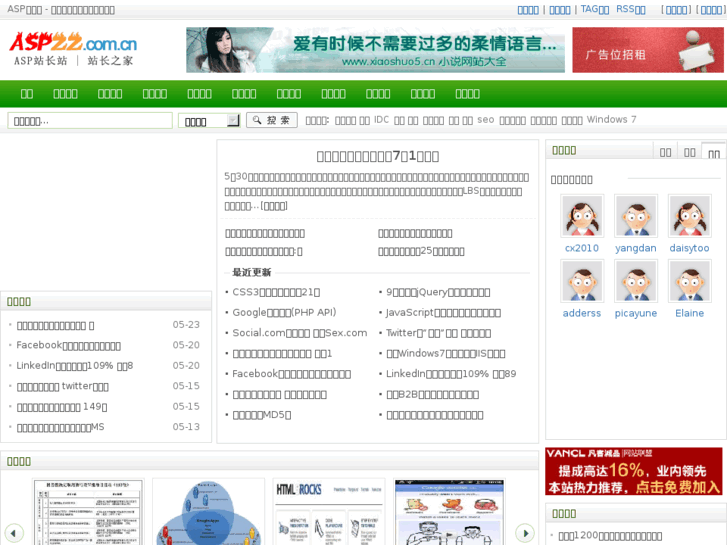This screenshot has height=545, width=727.
Task: Click the adderss username link
Action: pos(582,313)
